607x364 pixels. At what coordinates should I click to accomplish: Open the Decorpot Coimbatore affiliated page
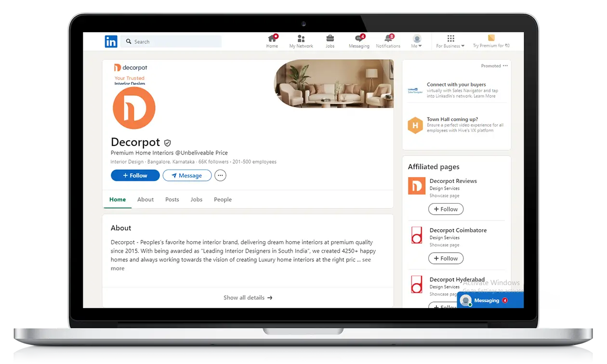click(458, 230)
